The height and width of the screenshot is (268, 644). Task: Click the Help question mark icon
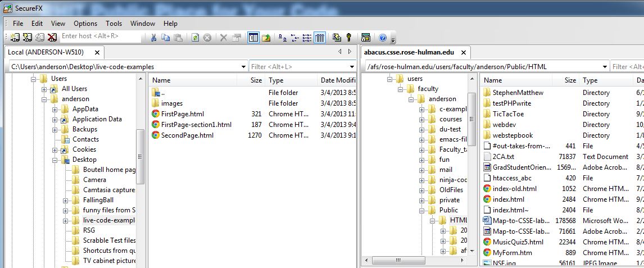pyautogui.click(x=383, y=38)
